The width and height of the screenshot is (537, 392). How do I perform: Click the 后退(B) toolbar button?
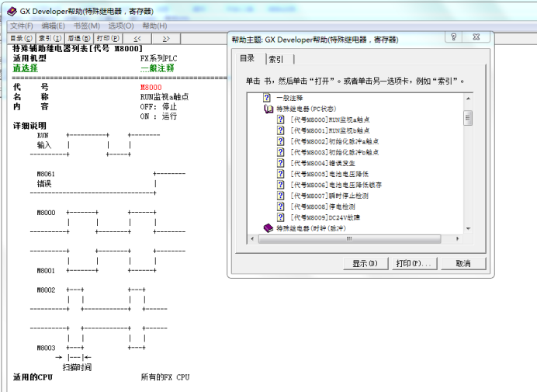79,38
